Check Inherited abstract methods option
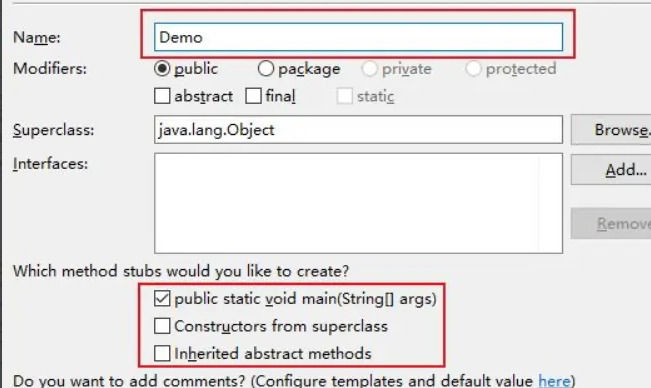Viewport: 651px width, 388px height. pos(162,354)
